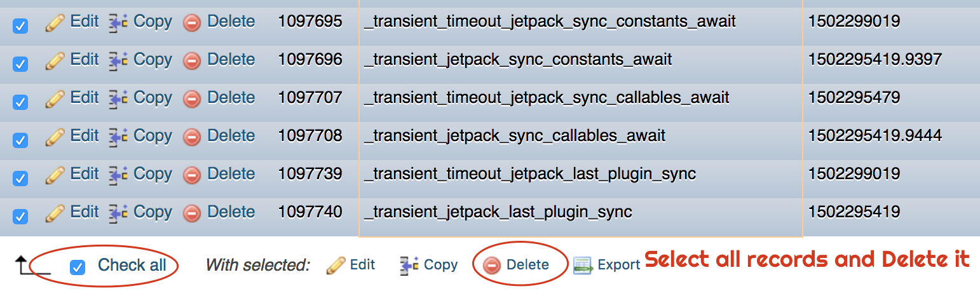Click Check all text label

coord(132,265)
